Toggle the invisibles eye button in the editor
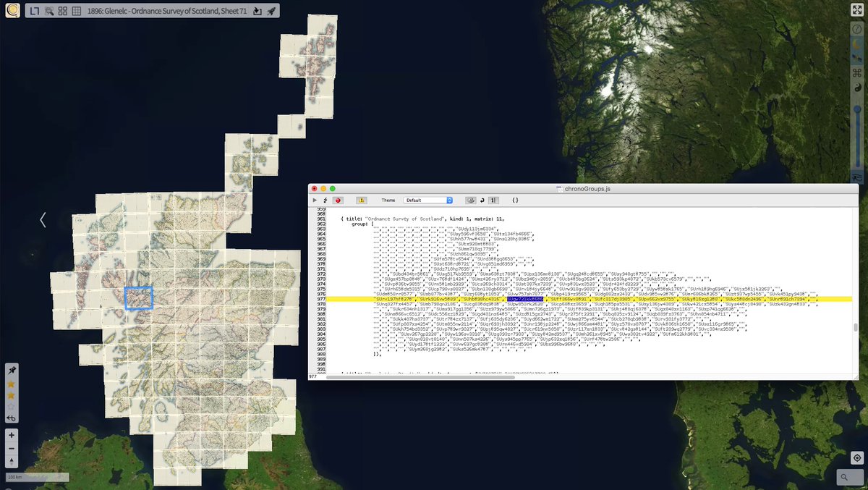The width and height of the screenshot is (868, 490). 470,200
